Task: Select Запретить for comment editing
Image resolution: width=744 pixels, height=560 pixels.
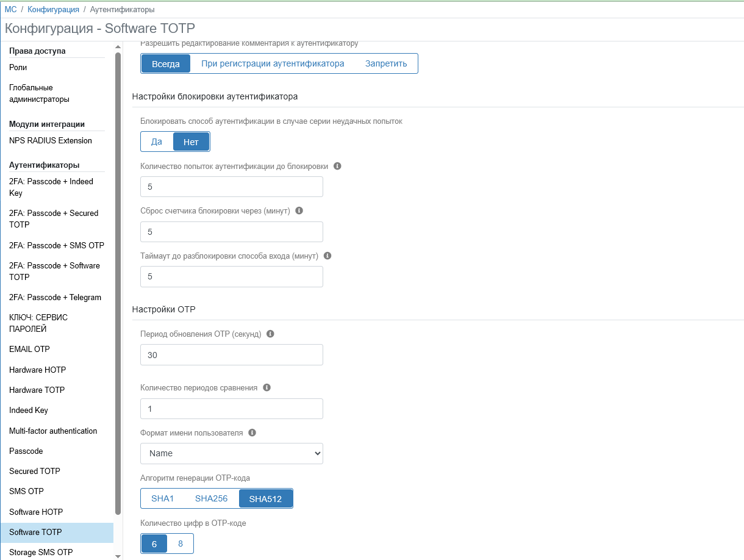Action: (386, 63)
